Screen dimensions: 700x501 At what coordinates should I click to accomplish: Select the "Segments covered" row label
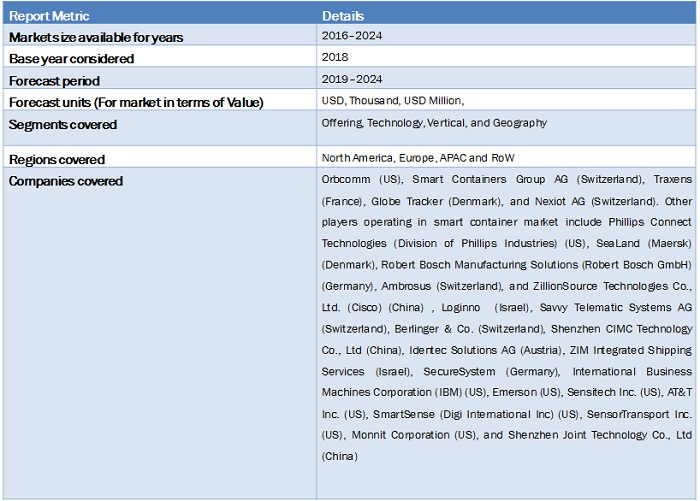pyautogui.click(x=63, y=124)
